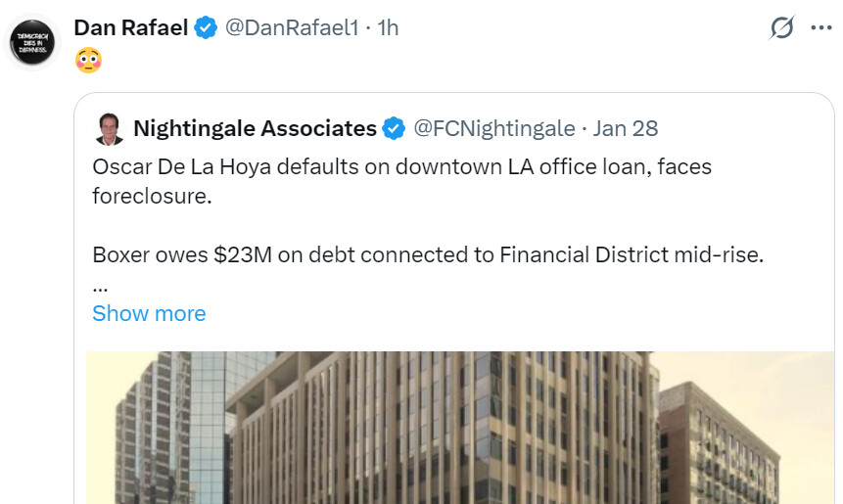This screenshot has height=504, width=843.
Task: Expand the quoted post with Show more
Action: pos(149,313)
